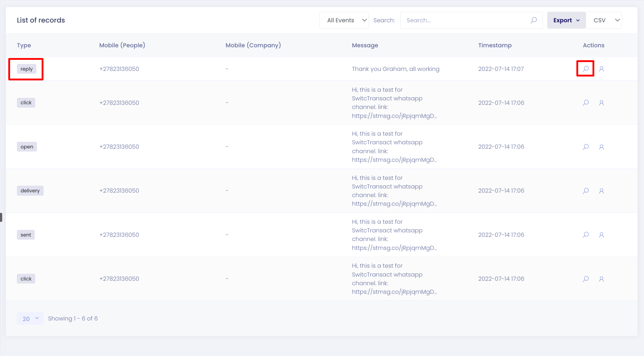Click the message text in the sent row
The width and height of the screenshot is (644, 356).
tap(394, 235)
